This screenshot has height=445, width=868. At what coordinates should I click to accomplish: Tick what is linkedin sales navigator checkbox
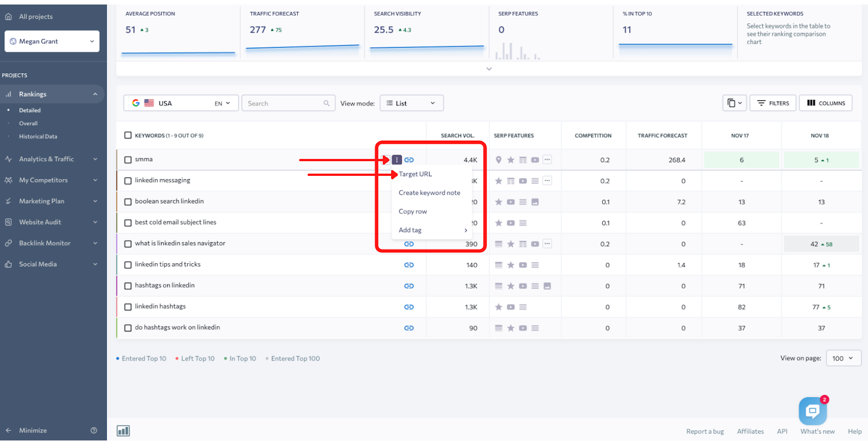[x=128, y=244]
